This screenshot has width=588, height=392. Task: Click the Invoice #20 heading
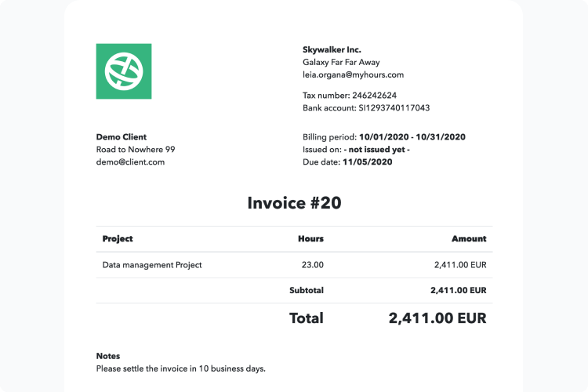click(294, 203)
